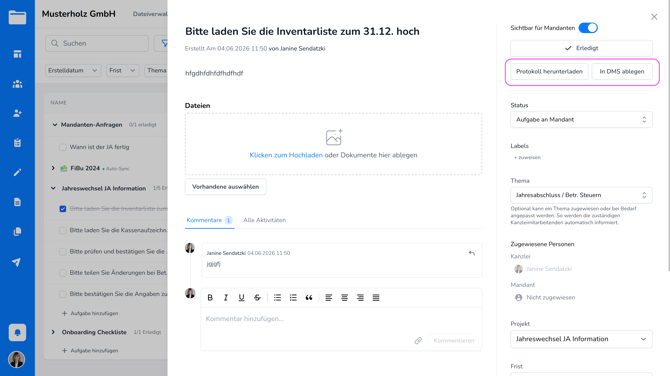Click the Kommentieren button
The width and height of the screenshot is (670, 376).
click(454, 341)
